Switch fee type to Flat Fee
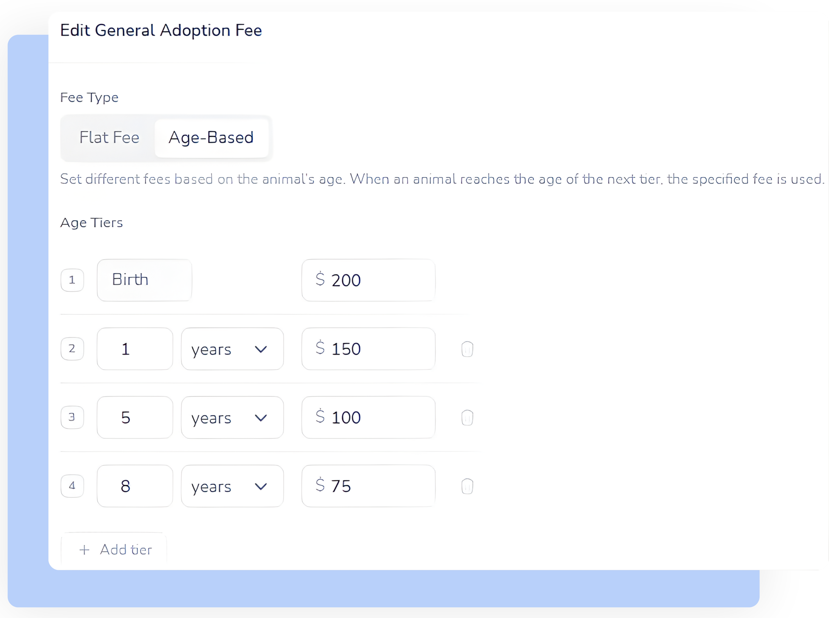840x618 pixels. [x=109, y=138]
